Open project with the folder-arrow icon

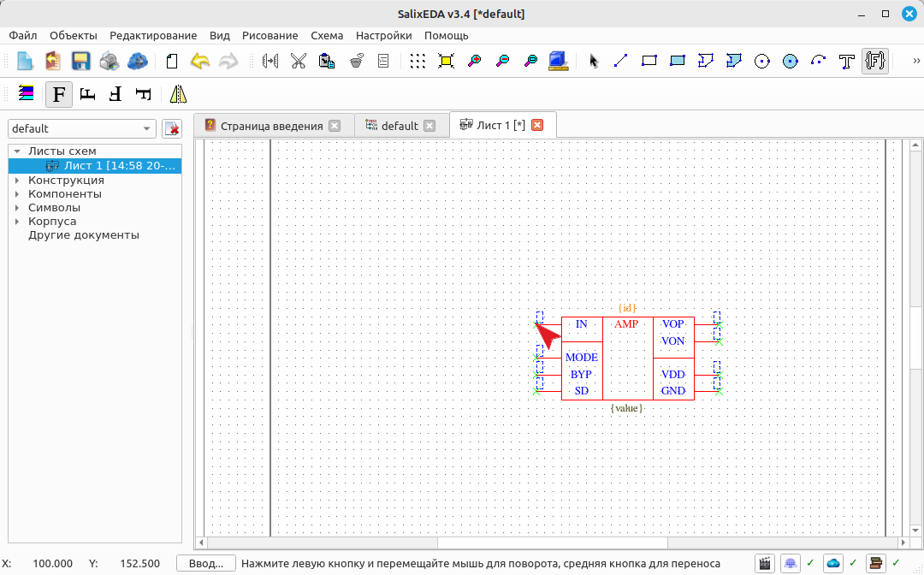point(52,61)
